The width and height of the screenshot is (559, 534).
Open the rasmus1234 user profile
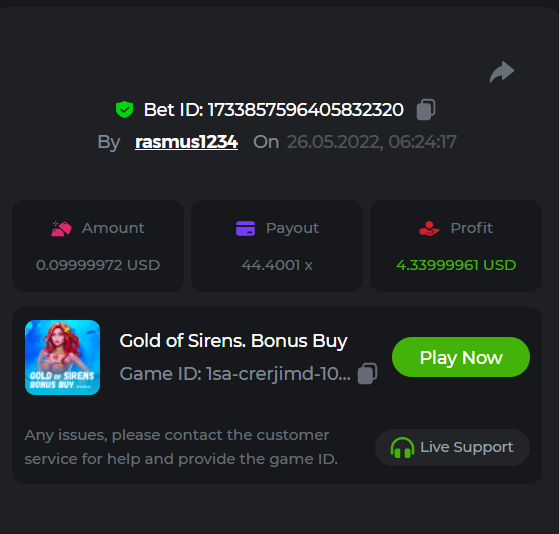pos(186,142)
